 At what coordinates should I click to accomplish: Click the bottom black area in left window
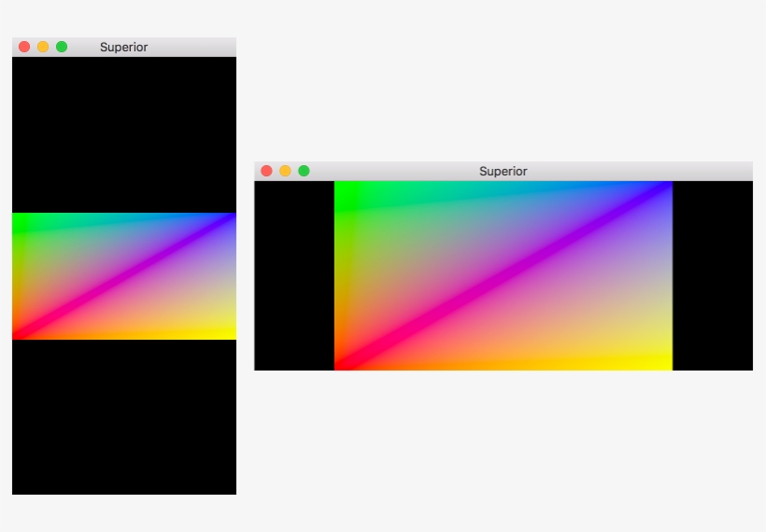[x=123, y=416]
